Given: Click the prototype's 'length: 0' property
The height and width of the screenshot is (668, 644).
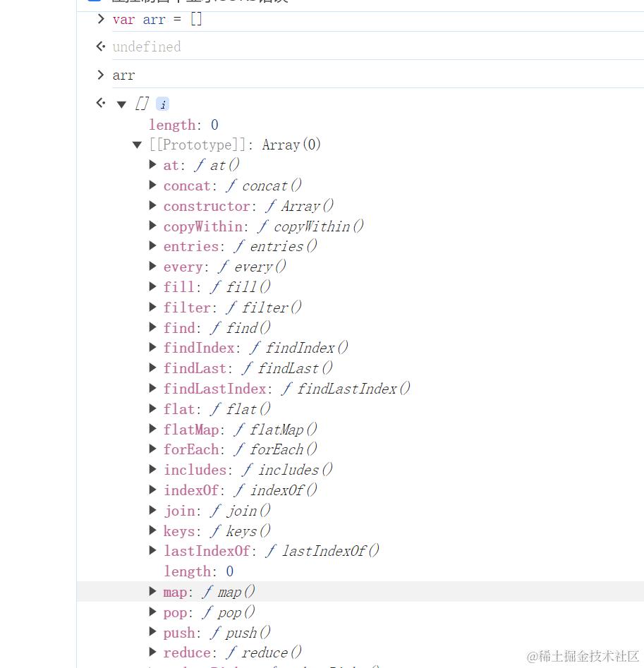Looking at the screenshot, I should coord(199,571).
